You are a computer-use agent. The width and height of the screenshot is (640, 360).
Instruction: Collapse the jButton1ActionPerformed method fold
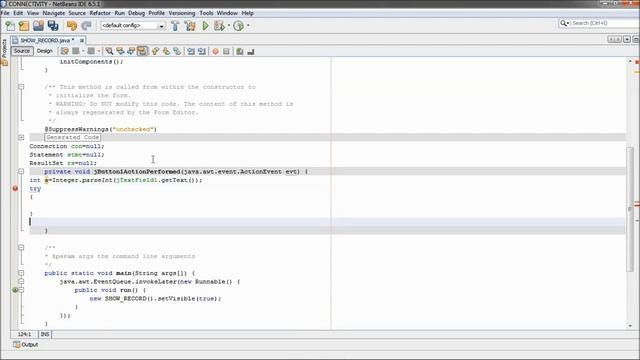(21, 171)
